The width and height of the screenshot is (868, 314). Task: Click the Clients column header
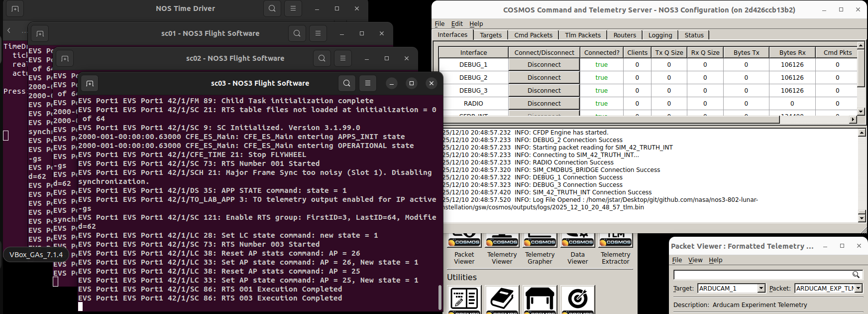tap(637, 52)
